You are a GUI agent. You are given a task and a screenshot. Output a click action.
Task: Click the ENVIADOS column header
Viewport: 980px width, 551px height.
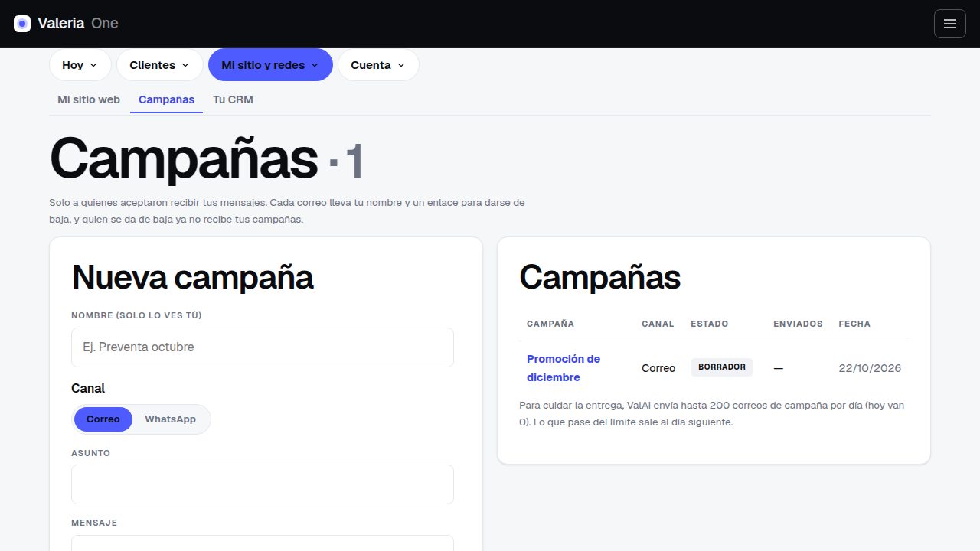point(798,324)
